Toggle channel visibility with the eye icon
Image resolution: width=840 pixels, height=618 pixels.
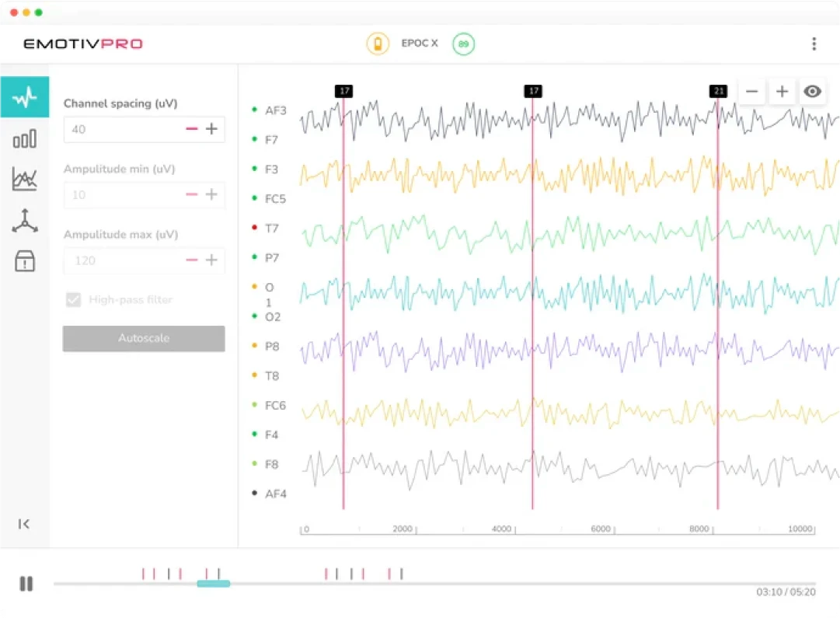pos(812,91)
